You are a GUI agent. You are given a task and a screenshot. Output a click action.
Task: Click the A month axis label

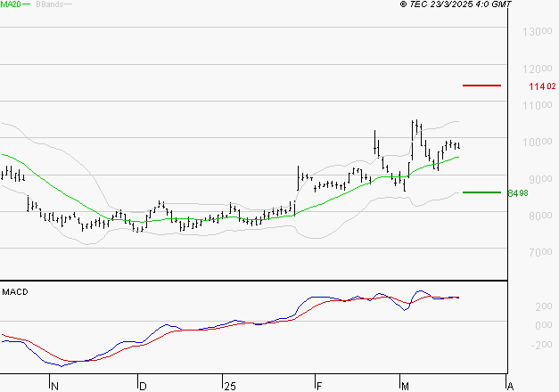coord(510,387)
